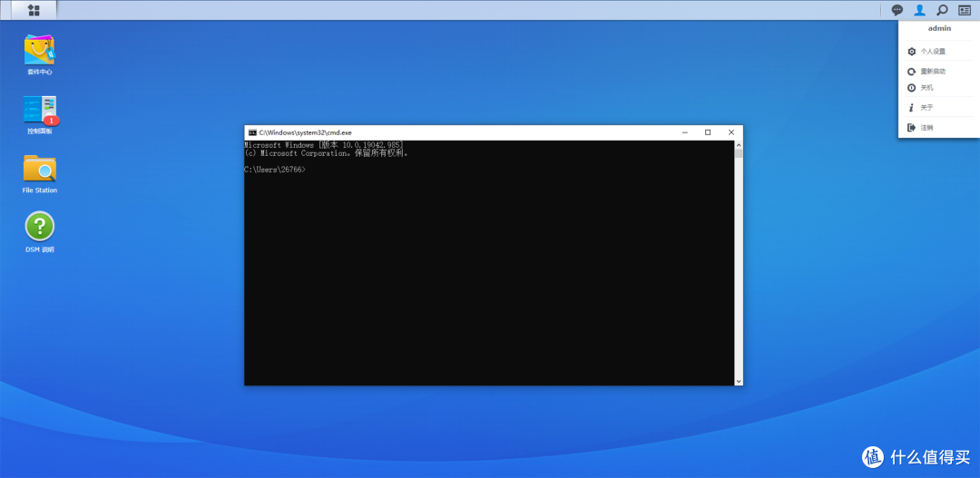Screen dimensions: 980x478
Task: Choose 重新启动 (Restart) from user menu
Action: click(933, 71)
